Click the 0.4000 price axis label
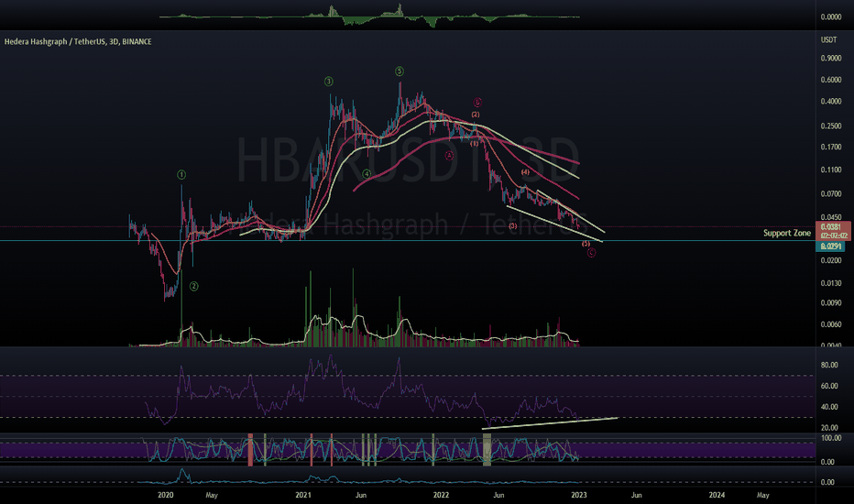 pos(831,102)
